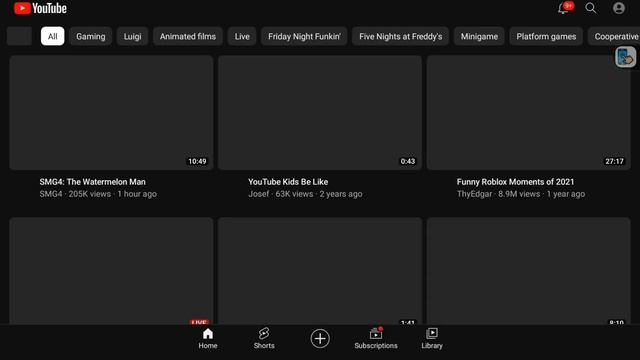Select the Friday Night Funkin' chip
The height and width of the screenshot is (360, 640).
click(x=304, y=36)
